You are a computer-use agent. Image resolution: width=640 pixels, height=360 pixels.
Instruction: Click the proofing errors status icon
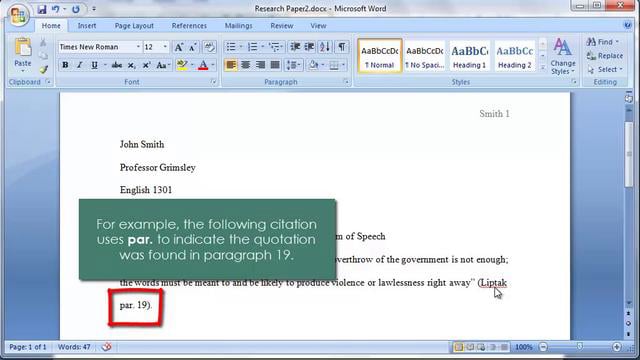click(x=106, y=347)
